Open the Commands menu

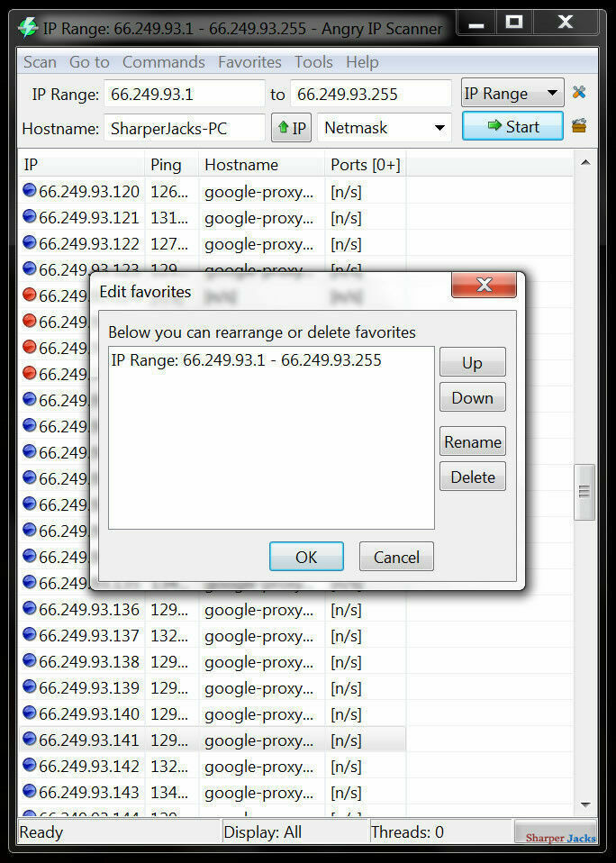tap(163, 62)
